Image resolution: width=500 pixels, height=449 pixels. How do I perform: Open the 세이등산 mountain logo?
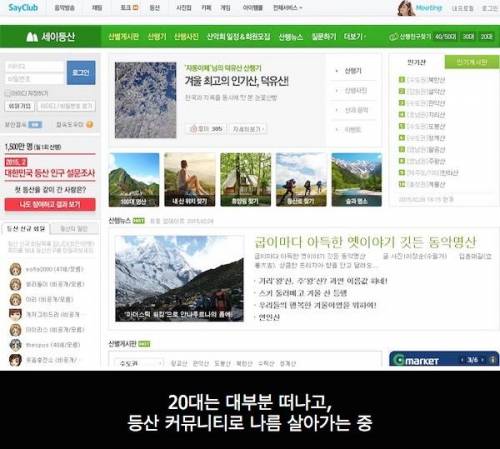tap(51, 37)
